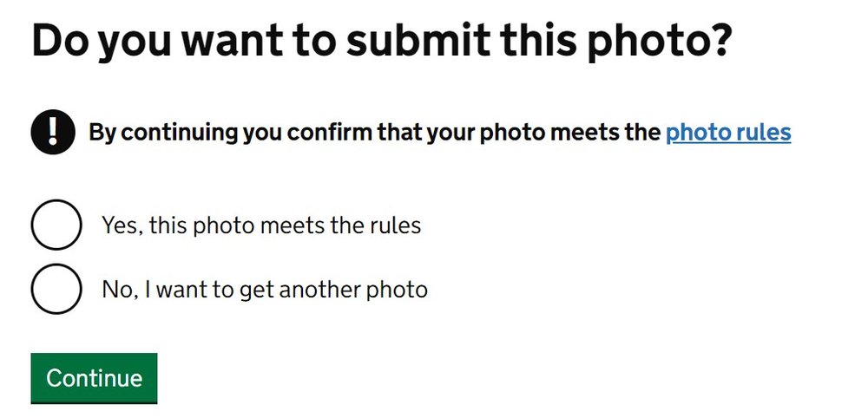Tap the circular important-notice icon beside the warning
868x418 pixels.
[x=53, y=133]
